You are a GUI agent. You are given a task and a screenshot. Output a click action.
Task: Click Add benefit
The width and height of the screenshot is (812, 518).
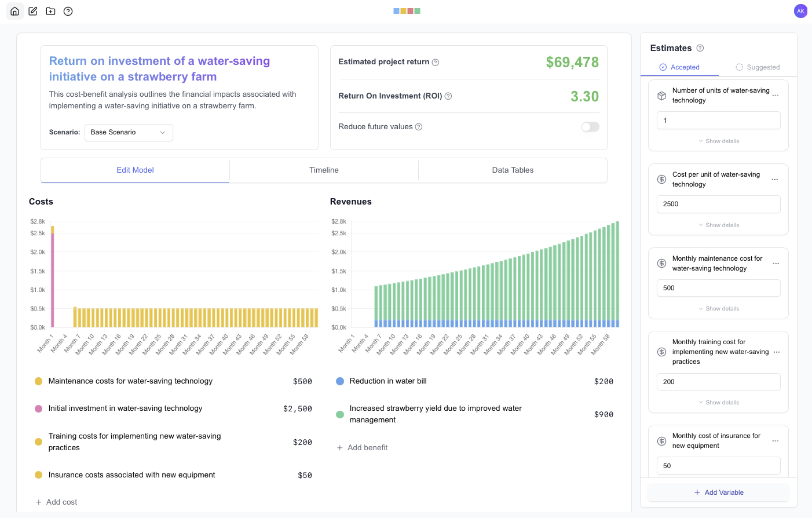[x=363, y=448]
